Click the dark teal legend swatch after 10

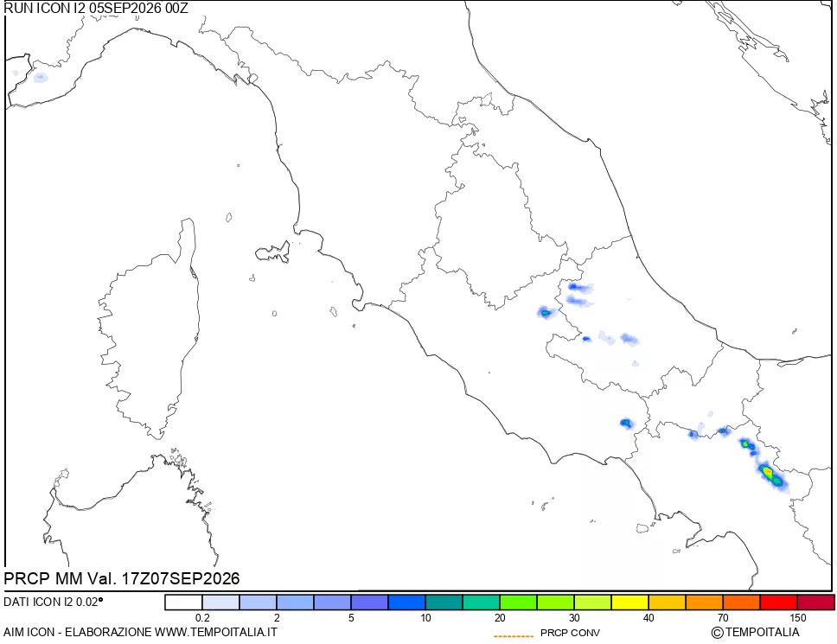coord(444,603)
